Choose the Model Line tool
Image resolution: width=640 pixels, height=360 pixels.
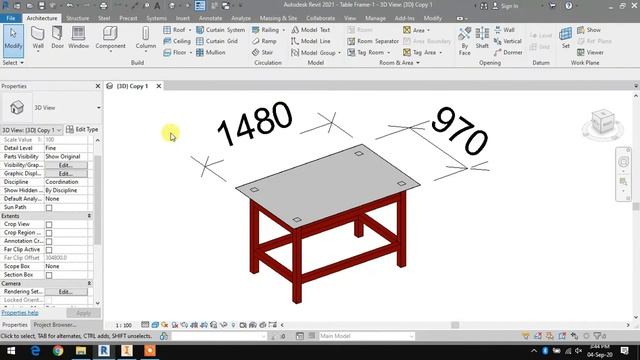pyautogui.click(x=311, y=41)
